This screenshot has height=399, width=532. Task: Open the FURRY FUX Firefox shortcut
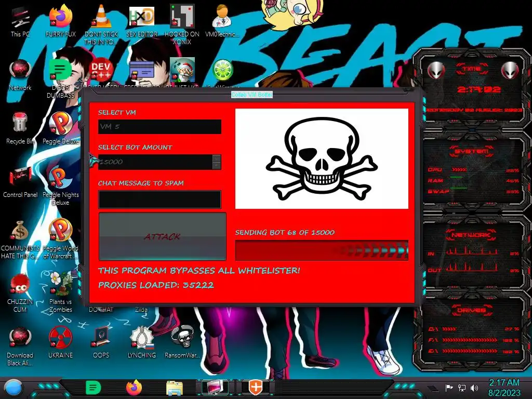point(60,21)
